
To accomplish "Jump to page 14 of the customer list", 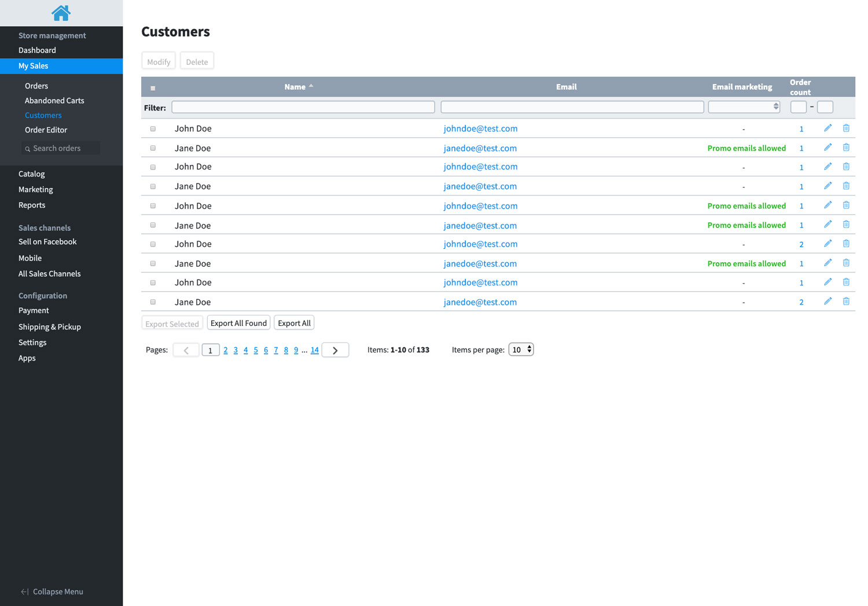I will coord(314,350).
